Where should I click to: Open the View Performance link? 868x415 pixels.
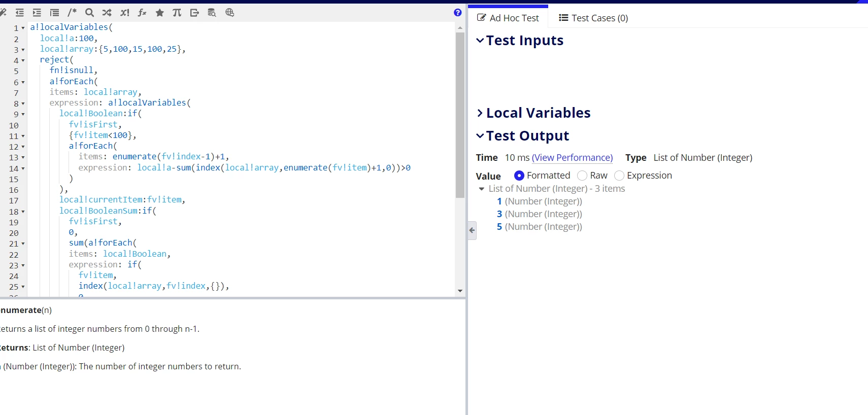[572, 158]
